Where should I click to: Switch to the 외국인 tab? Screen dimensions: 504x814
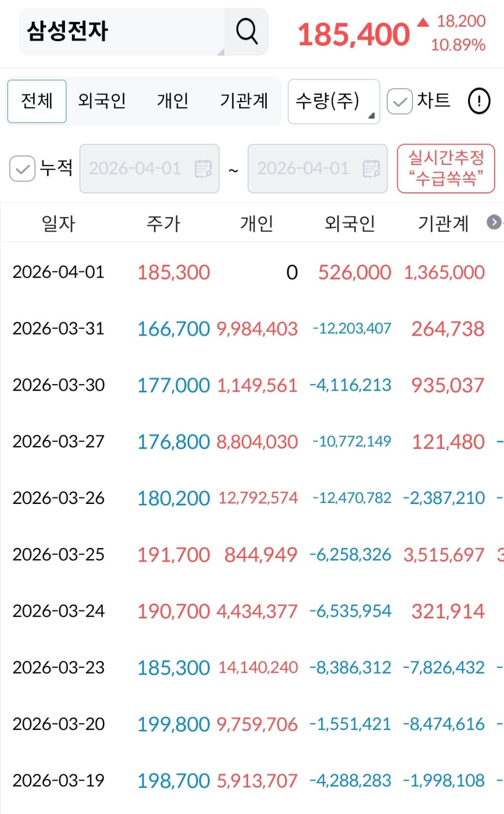tap(102, 101)
